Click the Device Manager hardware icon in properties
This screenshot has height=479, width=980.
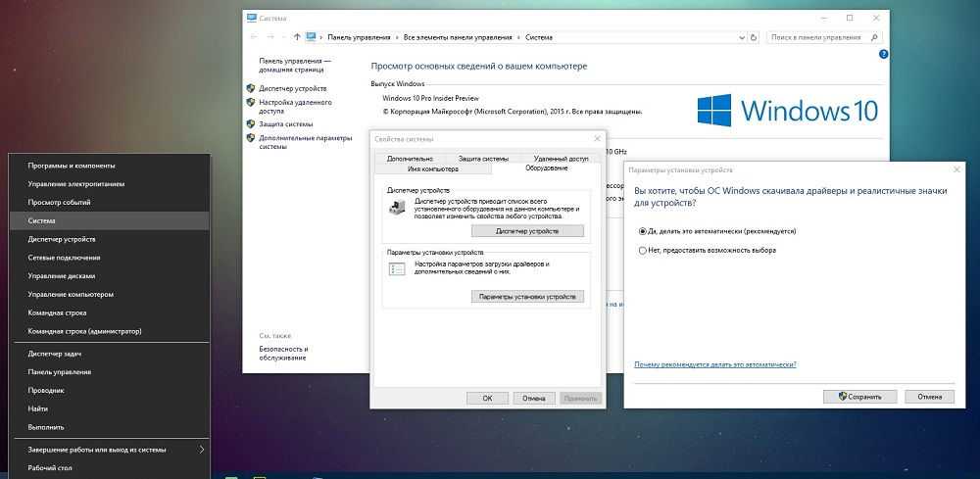tap(396, 208)
